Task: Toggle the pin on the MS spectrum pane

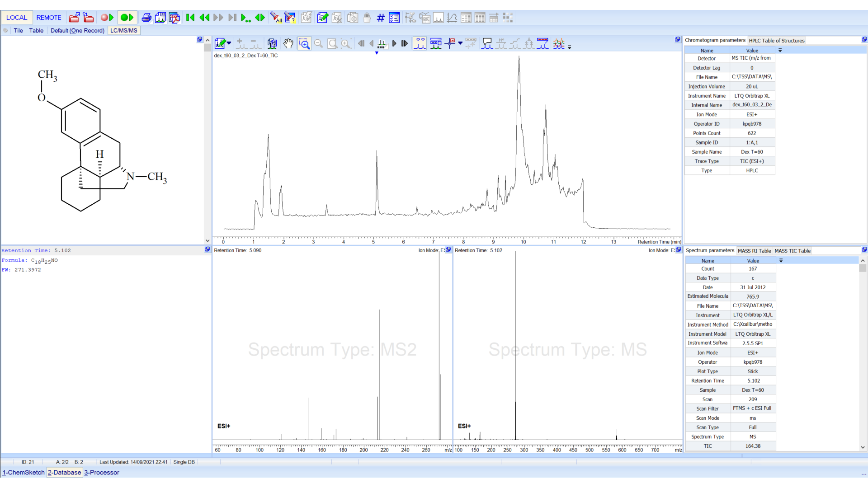Action: [678, 249]
